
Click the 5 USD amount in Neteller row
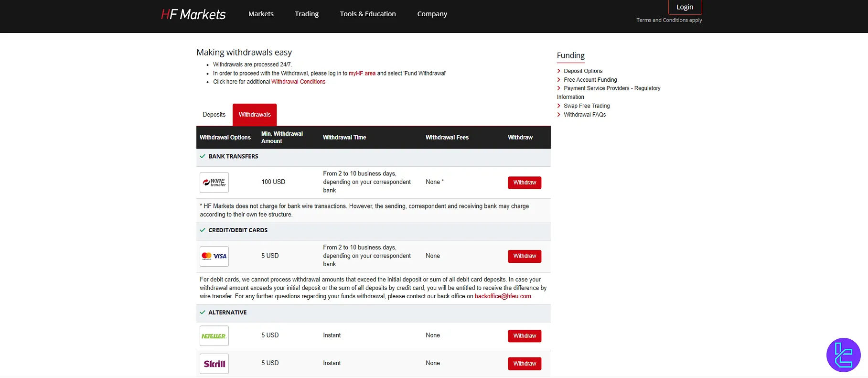270,335
